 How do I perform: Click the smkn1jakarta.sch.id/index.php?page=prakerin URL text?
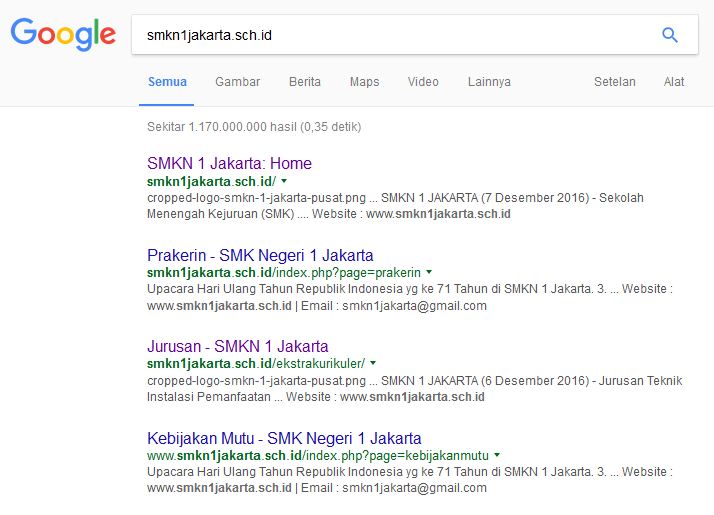(x=284, y=272)
